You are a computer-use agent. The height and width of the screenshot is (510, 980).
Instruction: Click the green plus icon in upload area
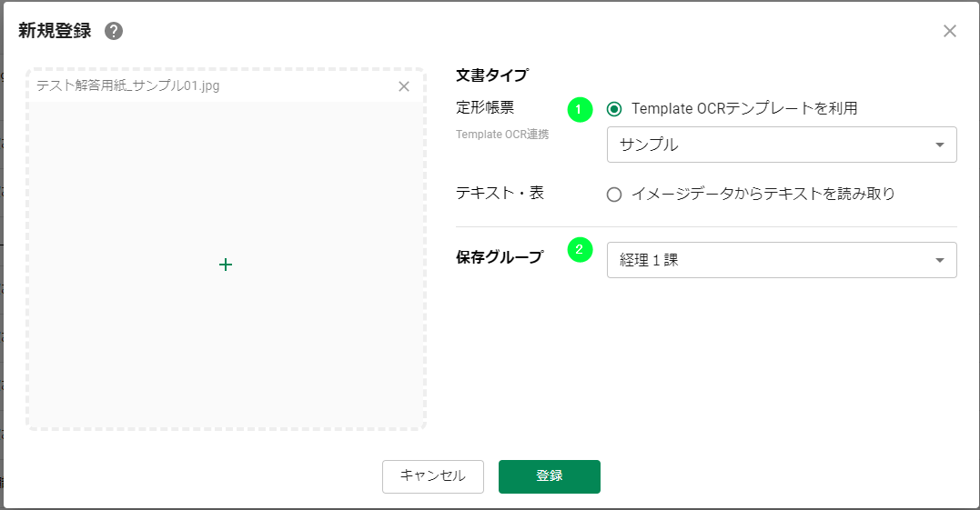click(x=226, y=265)
